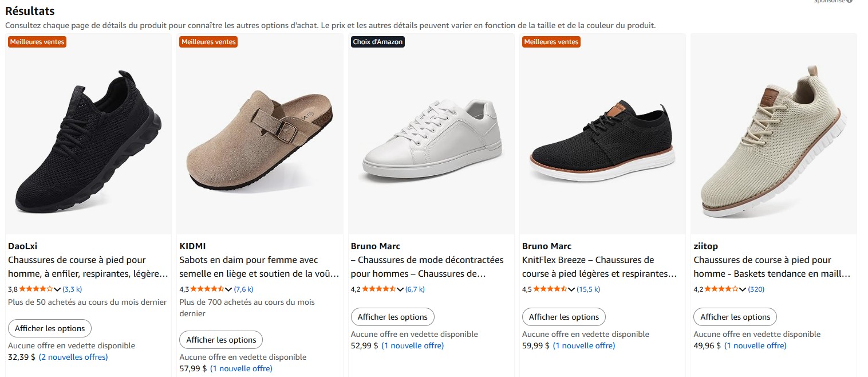Expand the rating chevron for the DaoLxi shoe

57,289
